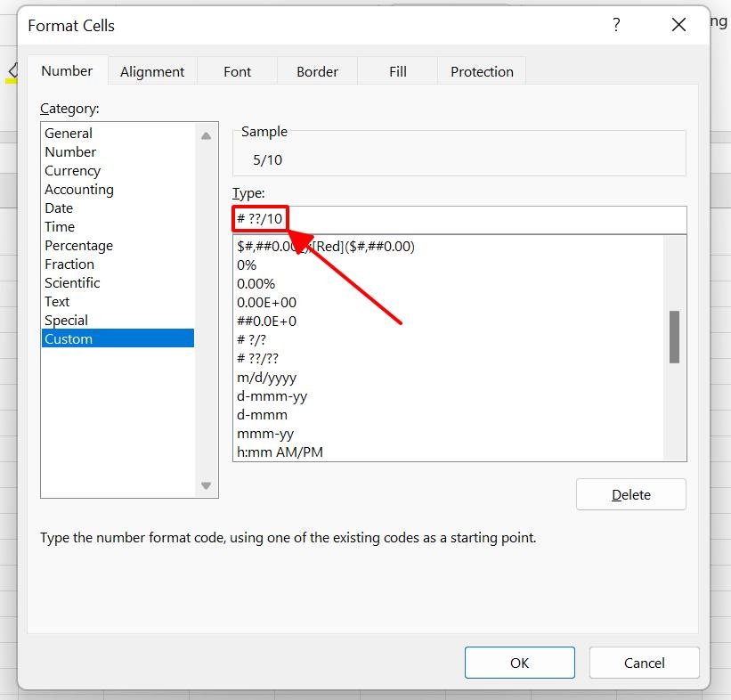Viewport: 731px width, 700px height.
Task: Click the Delete button
Action: [x=630, y=494]
